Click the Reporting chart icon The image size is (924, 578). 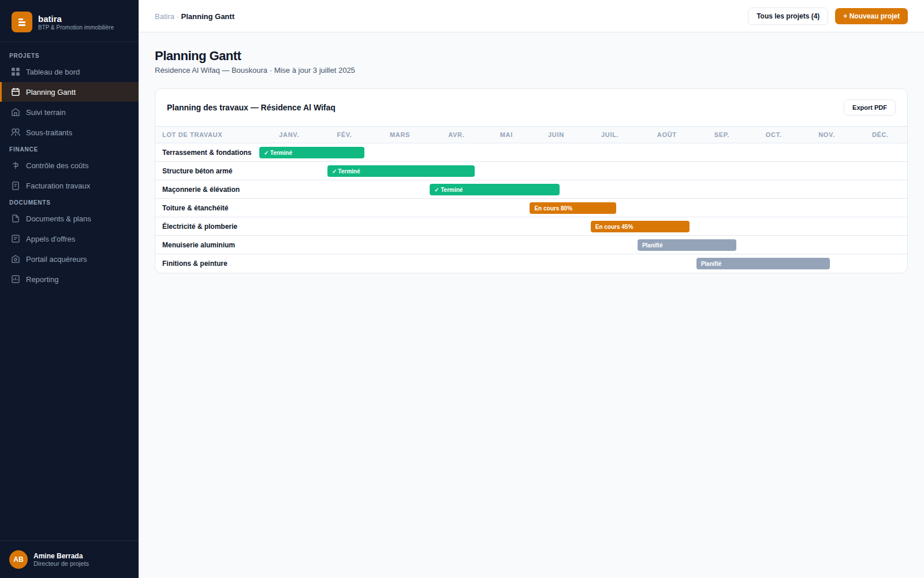pos(16,279)
